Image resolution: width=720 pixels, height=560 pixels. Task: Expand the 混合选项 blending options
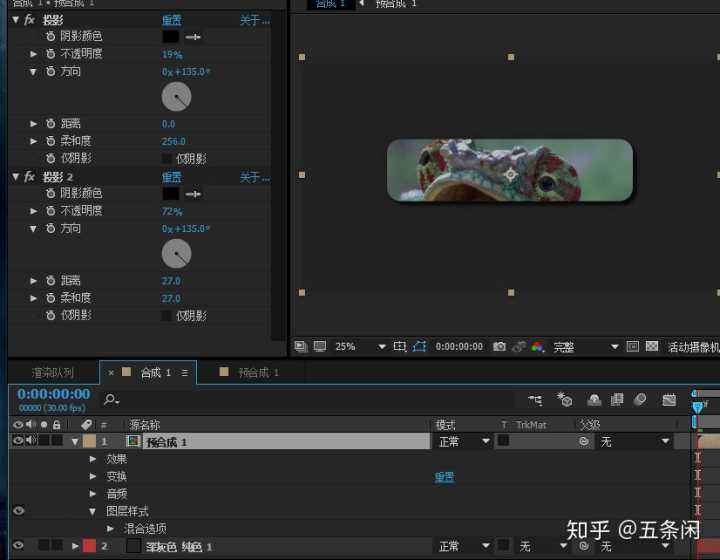[x=110, y=529]
